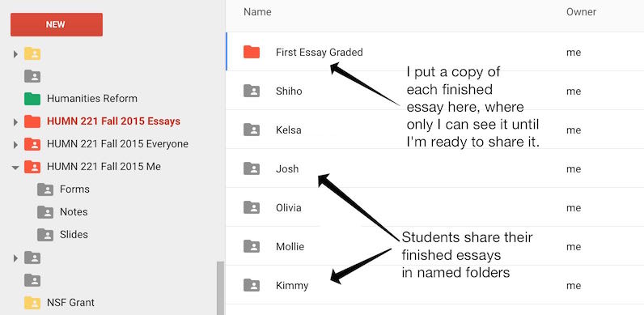Screen dimensions: 644x315
Task: Click the red HUMN 221 Fall 2015 Essays folder icon
Action: pyautogui.click(x=32, y=121)
